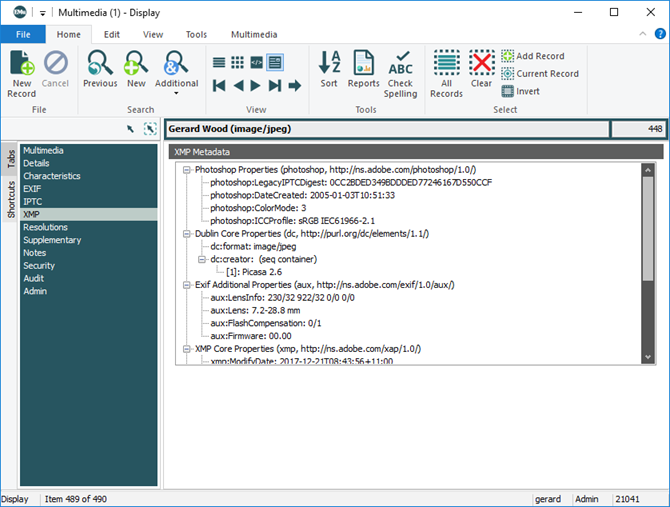Open the Previous search icon

100,66
